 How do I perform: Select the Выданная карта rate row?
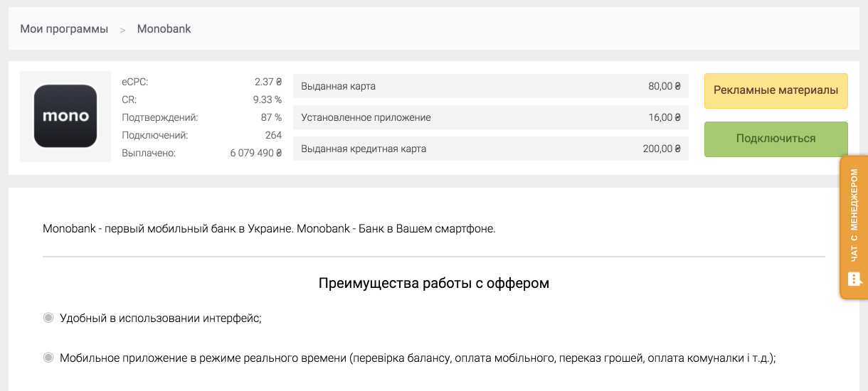[x=491, y=86]
